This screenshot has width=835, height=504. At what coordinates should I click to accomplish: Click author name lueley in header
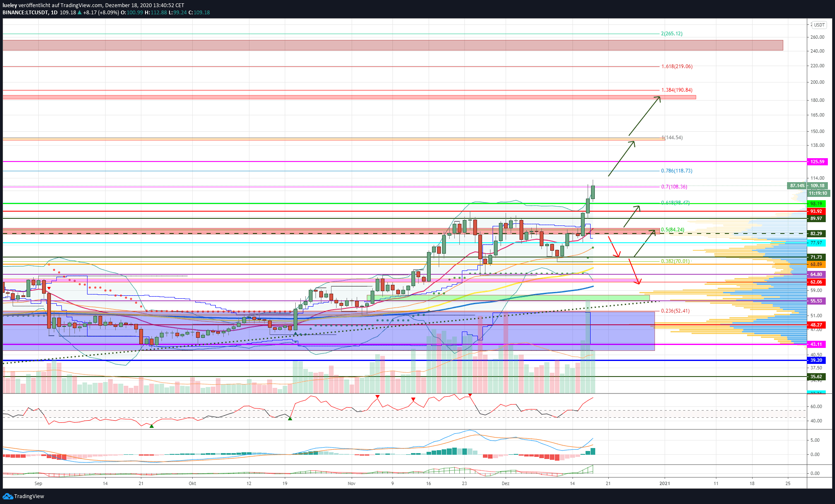[10, 5]
